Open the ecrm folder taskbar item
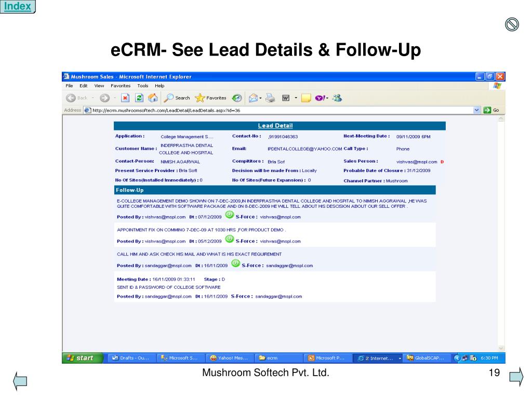Image resolution: width=532 pixels, height=399 pixels. 279,358
